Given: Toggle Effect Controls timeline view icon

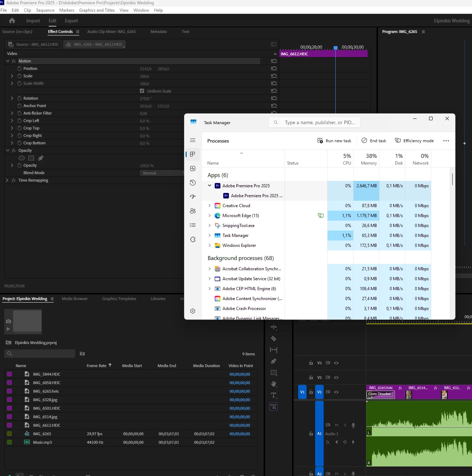Looking at the screenshot, I should pos(274,44).
